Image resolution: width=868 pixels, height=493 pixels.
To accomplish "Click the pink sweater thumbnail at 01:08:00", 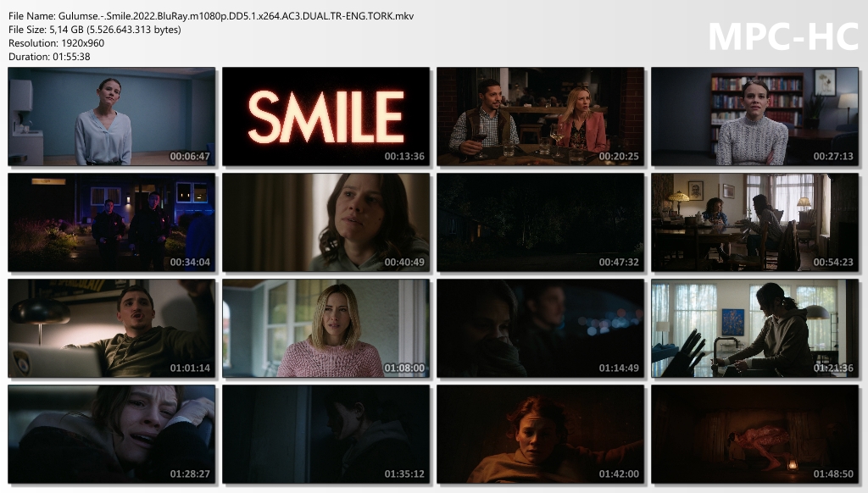I will (x=326, y=328).
